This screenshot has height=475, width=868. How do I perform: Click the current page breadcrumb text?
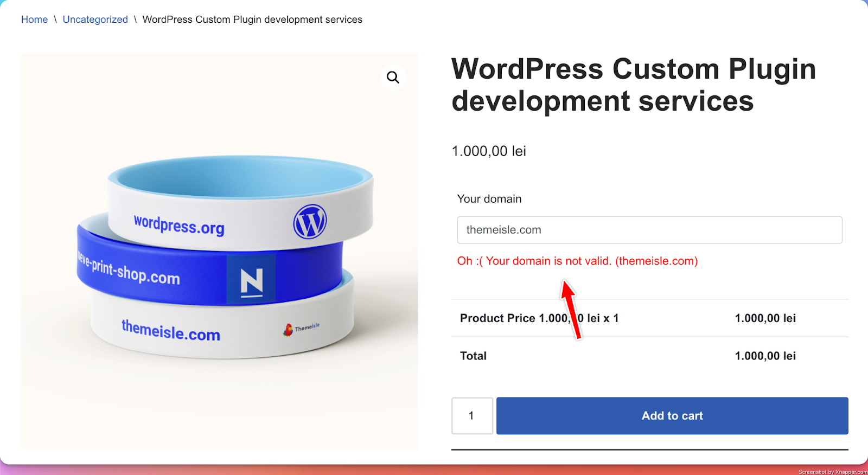click(x=252, y=20)
